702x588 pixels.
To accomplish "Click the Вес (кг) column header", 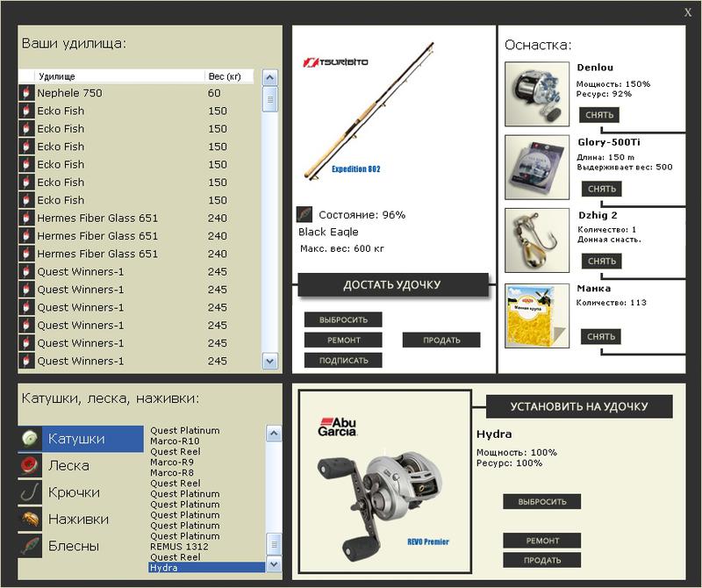I will 229,76.
